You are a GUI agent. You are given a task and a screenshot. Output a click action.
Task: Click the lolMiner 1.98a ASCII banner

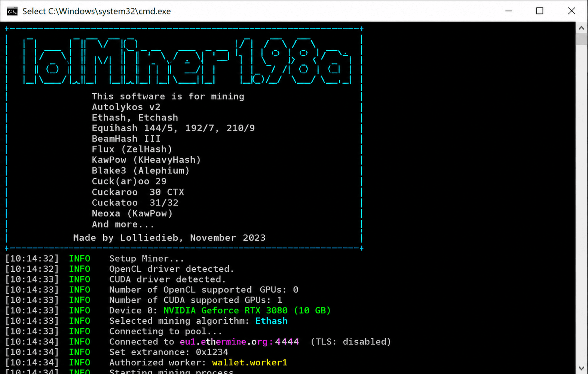pos(187,61)
